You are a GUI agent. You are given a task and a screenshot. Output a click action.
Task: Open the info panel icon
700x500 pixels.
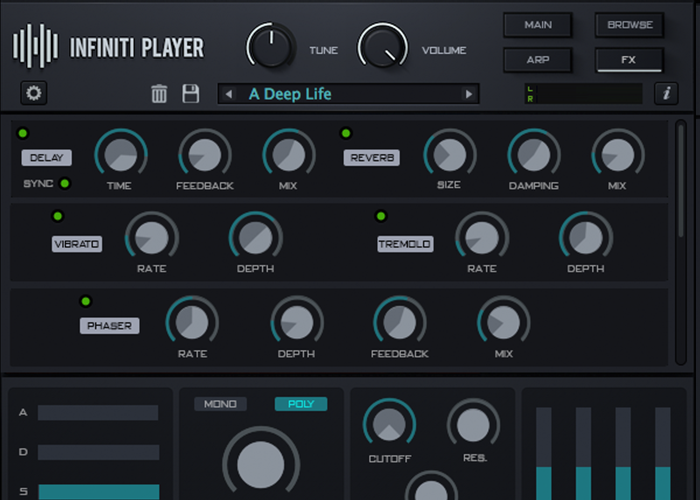click(x=667, y=94)
